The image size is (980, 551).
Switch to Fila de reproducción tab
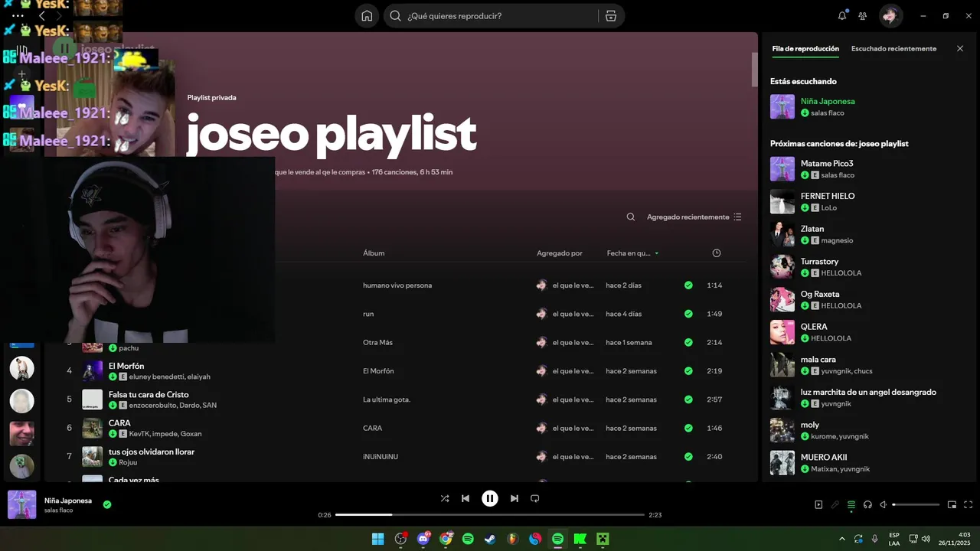[805, 48]
